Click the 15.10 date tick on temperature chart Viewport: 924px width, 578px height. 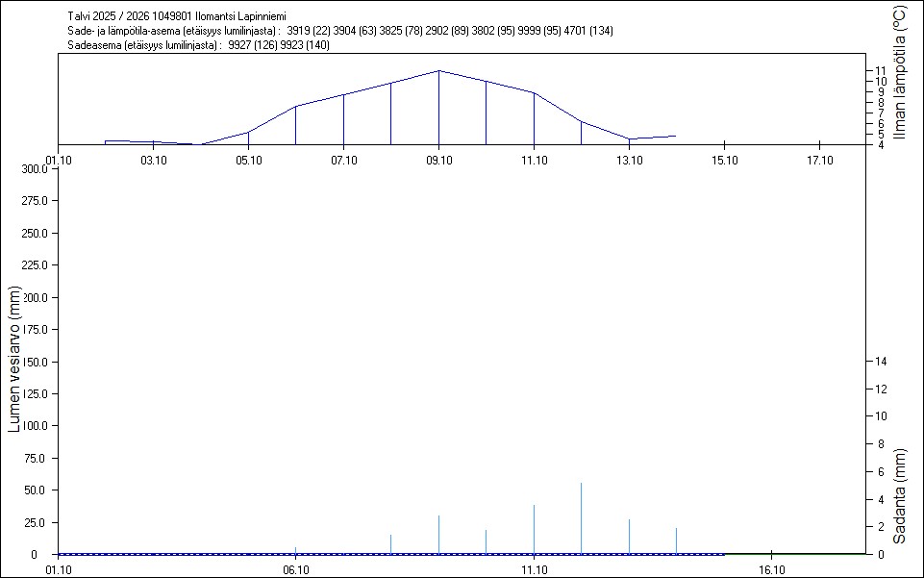click(723, 160)
